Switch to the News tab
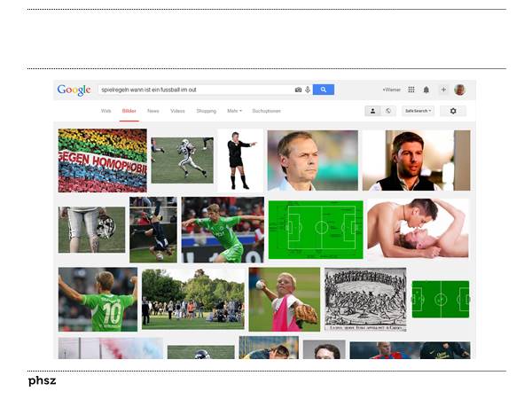Screen dimensions: 532x399 153,111
